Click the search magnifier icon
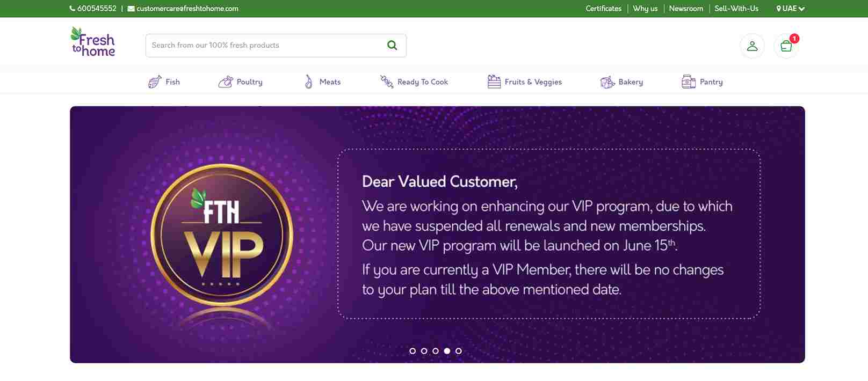 pyautogui.click(x=392, y=46)
